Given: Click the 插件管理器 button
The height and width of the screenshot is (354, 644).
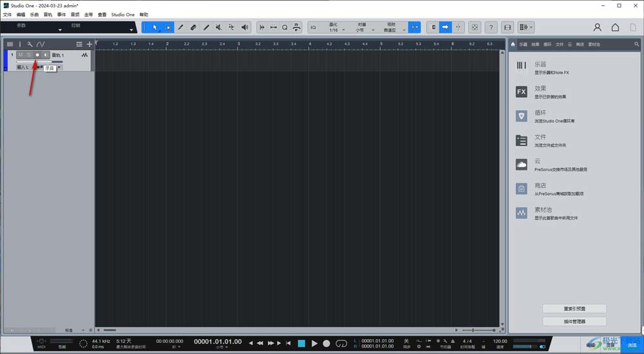Looking at the screenshot, I should click(x=574, y=321).
